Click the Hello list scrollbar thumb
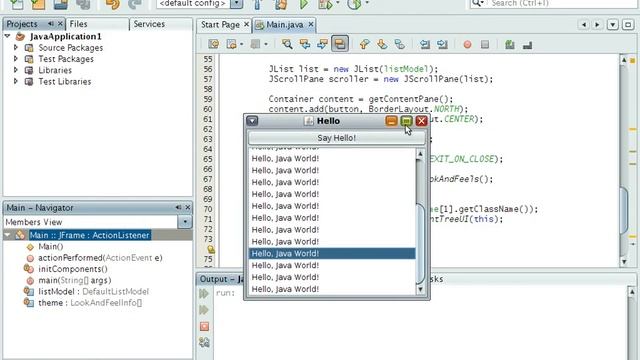 tap(420, 244)
